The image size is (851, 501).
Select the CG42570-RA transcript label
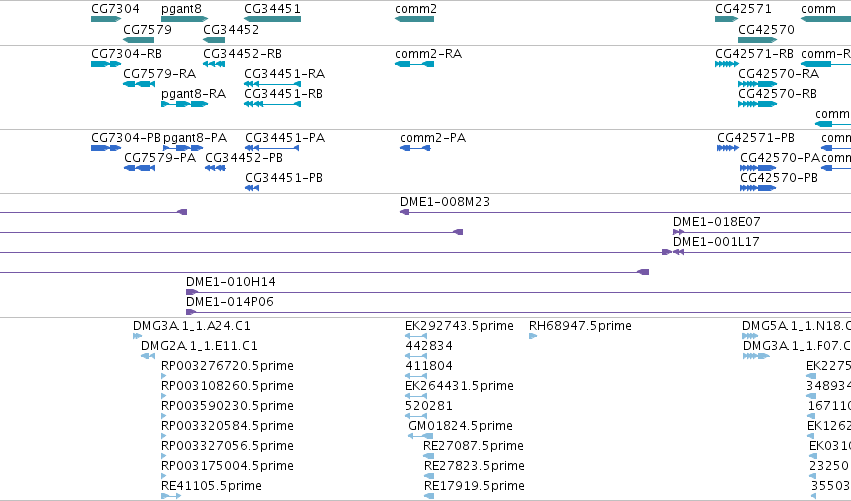tap(778, 73)
